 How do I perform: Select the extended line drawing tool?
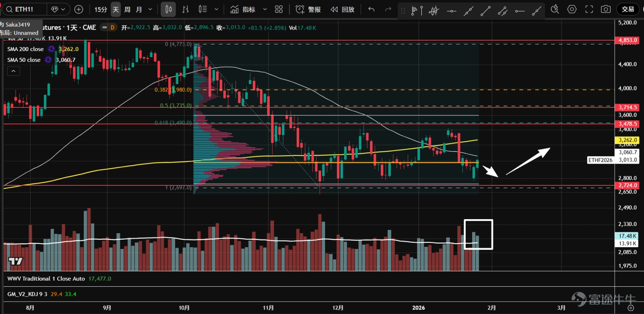click(469, 11)
